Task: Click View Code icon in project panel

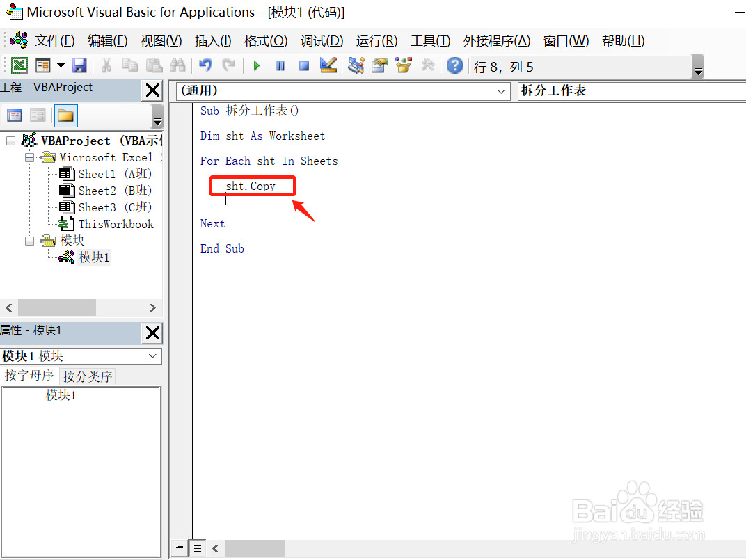Action: (15, 115)
